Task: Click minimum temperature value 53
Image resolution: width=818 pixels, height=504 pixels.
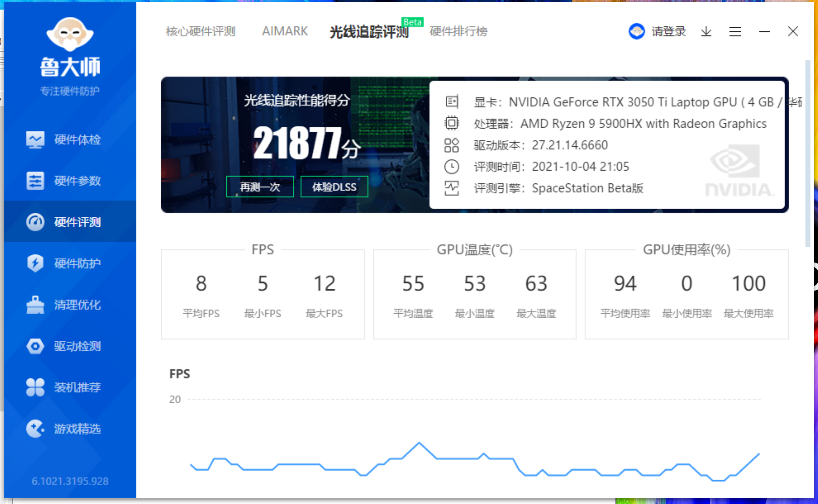Action: (475, 283)
